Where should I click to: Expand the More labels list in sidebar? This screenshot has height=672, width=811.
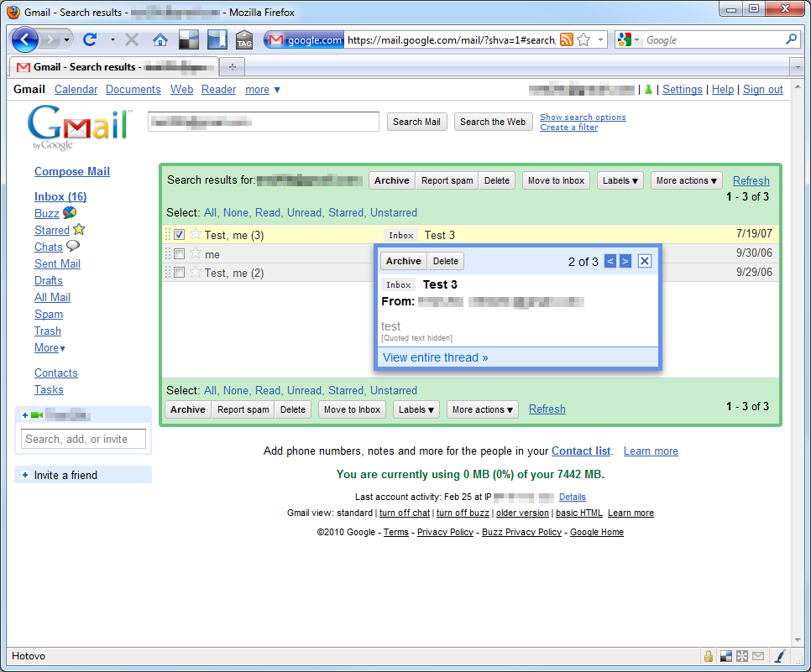50,347
